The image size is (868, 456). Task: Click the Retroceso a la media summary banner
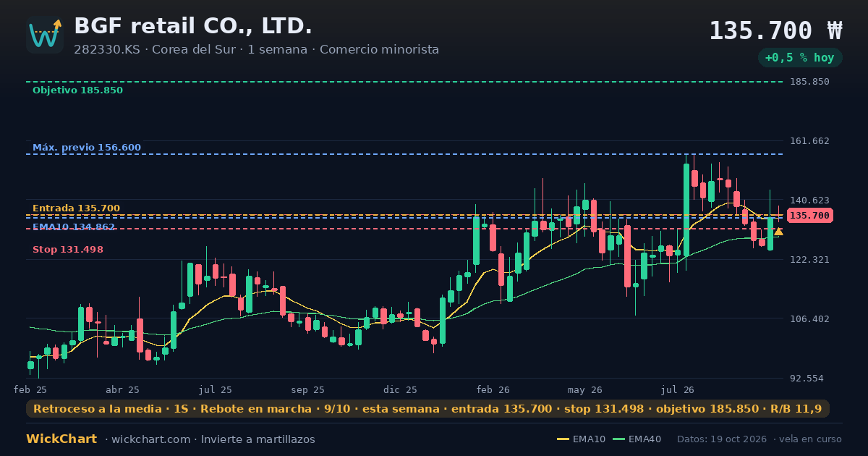pyautogui.click(x=427, y=409)
